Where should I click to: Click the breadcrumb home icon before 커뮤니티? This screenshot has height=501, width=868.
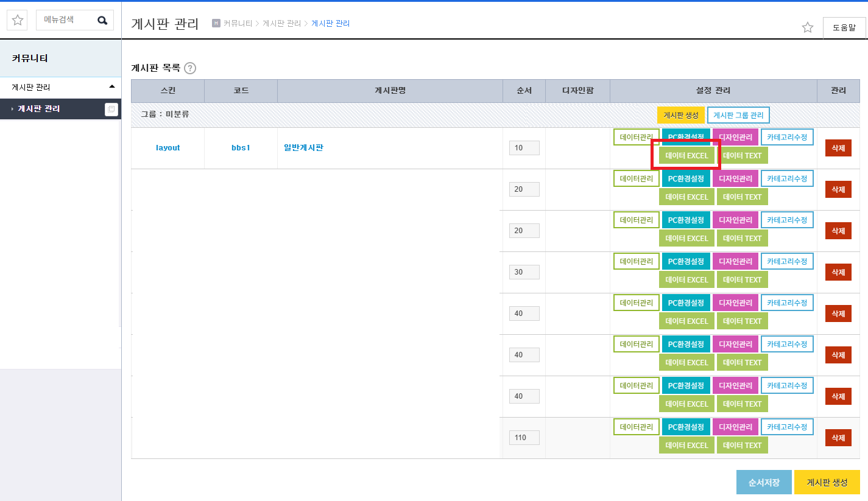coord(216,23)
